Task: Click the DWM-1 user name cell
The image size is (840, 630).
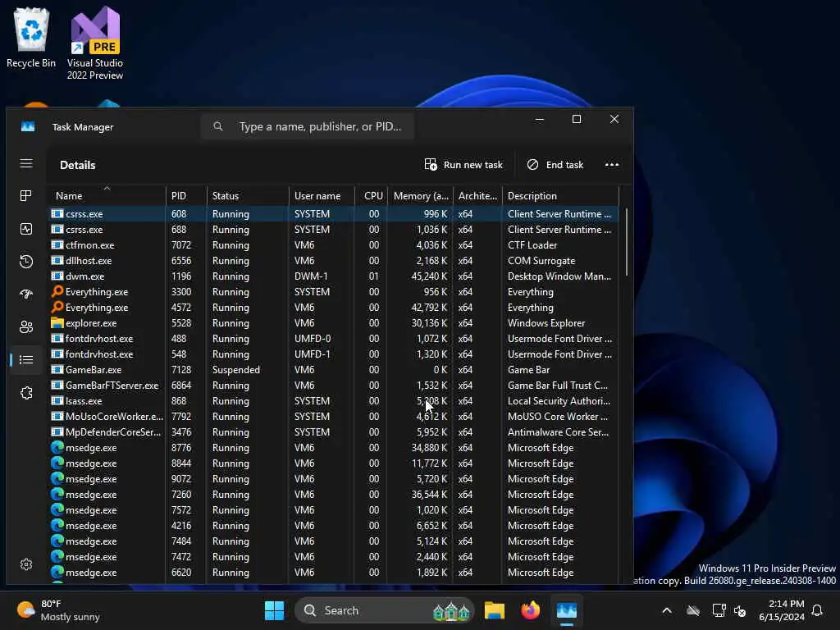Action: click(311, 276)
